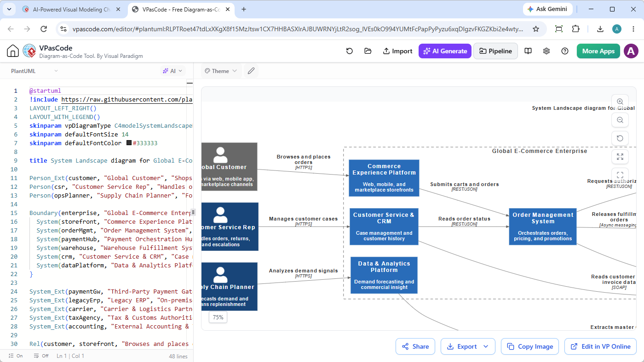Viewport: 644px width, 362px height.
Task: Launch AI Generate
Action: pos(445,51)
